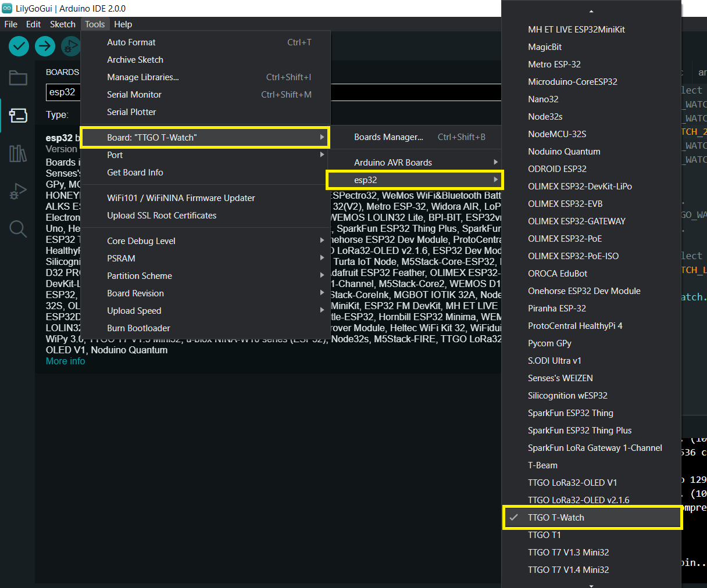707x588 pixels.
Task: Open the Edit menu
Action: click(x=33, y=24)
